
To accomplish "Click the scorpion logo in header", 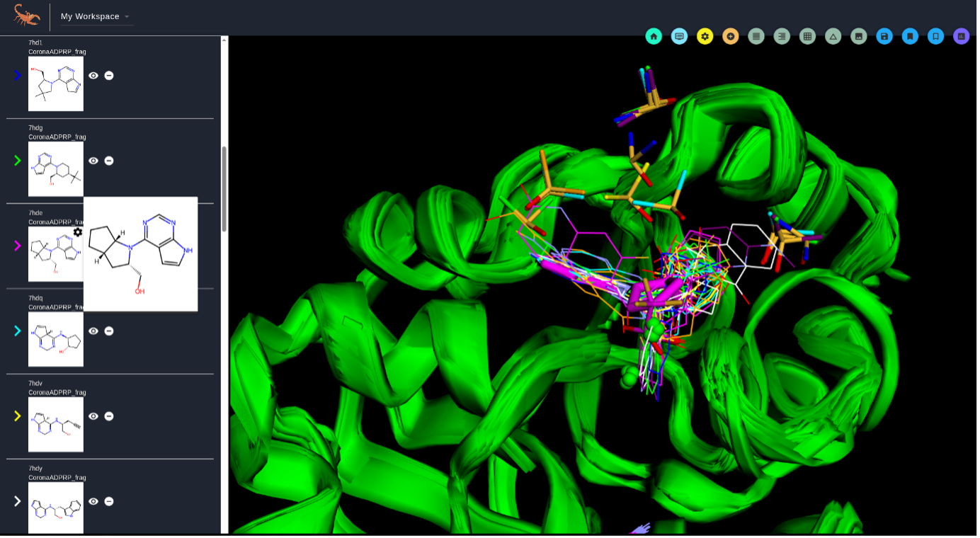I will click(26, 16).
